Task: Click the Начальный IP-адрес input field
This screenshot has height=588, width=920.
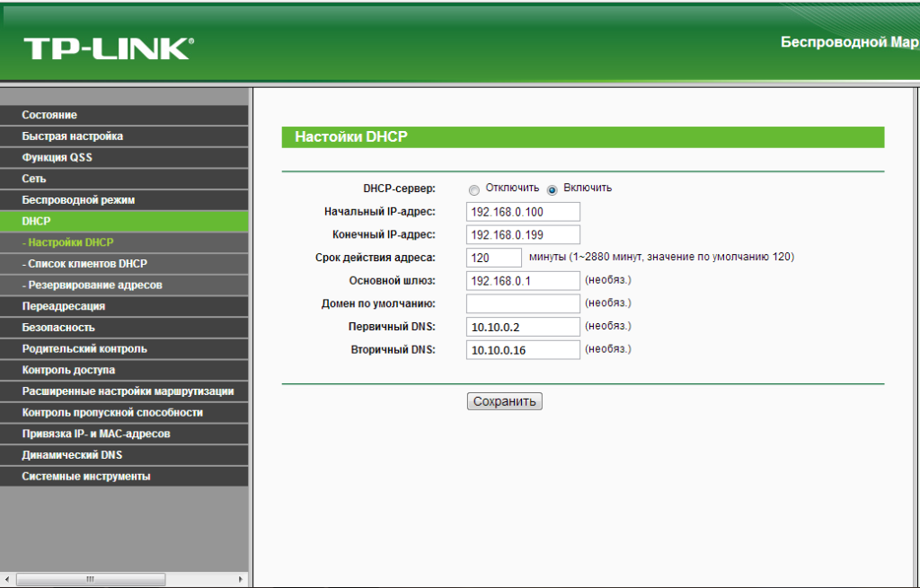Action: 523,212
